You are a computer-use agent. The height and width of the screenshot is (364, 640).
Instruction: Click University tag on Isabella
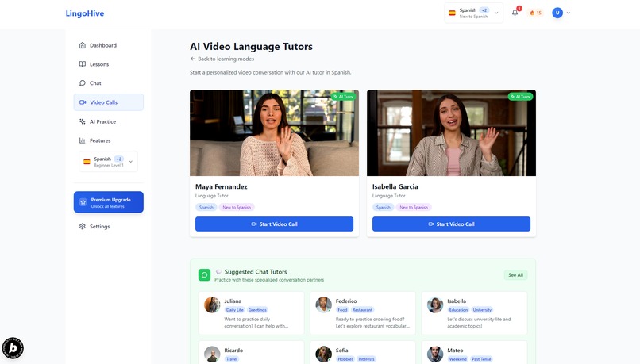pos(482,310)
